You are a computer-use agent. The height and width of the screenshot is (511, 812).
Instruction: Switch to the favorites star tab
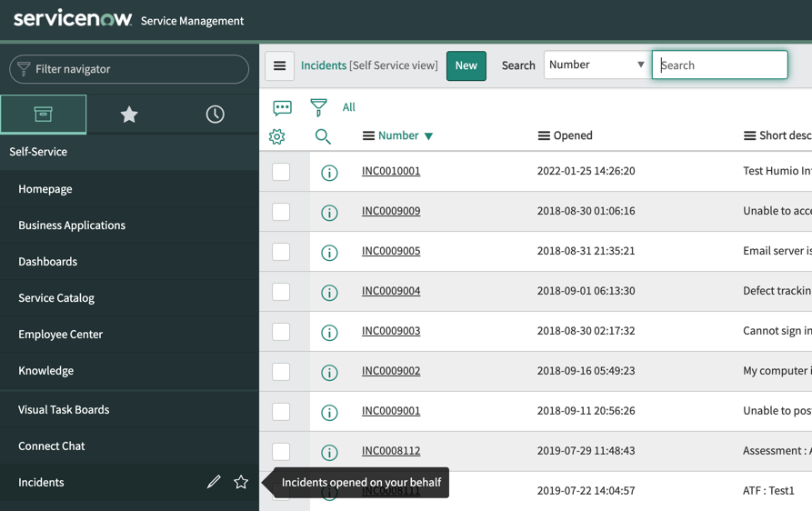point(129,114)
